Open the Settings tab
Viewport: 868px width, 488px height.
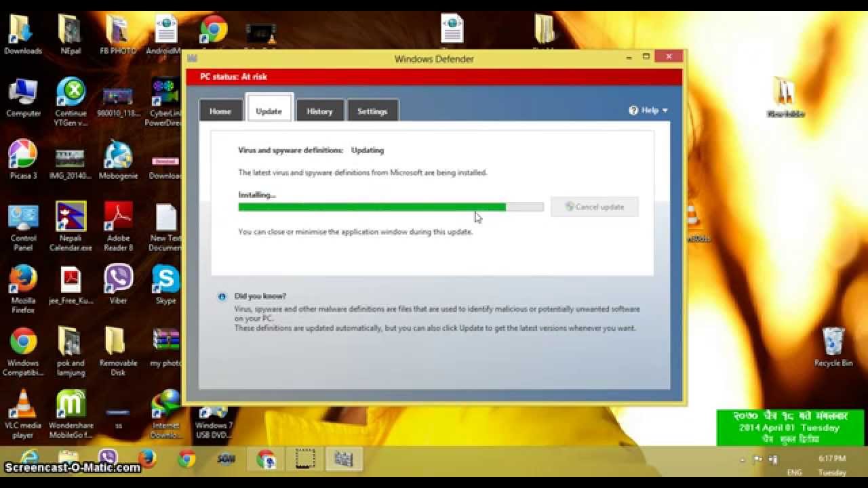pos(372,111)
